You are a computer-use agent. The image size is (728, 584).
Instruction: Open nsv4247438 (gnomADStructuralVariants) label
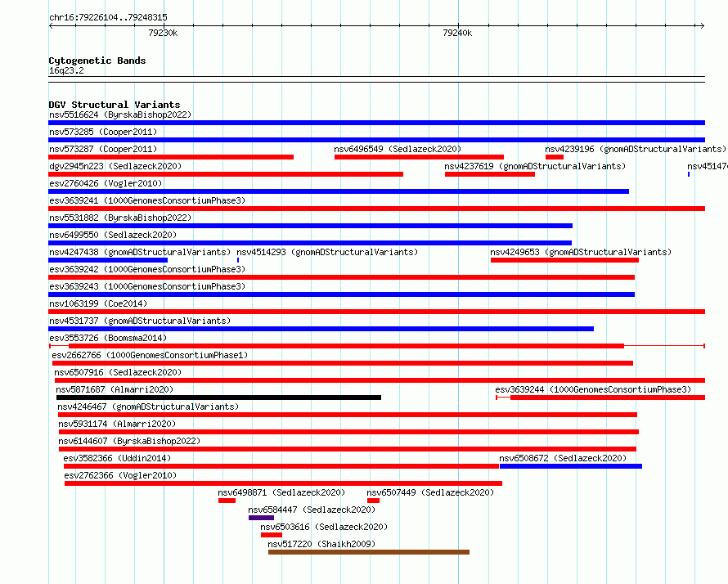click(140, 252)
